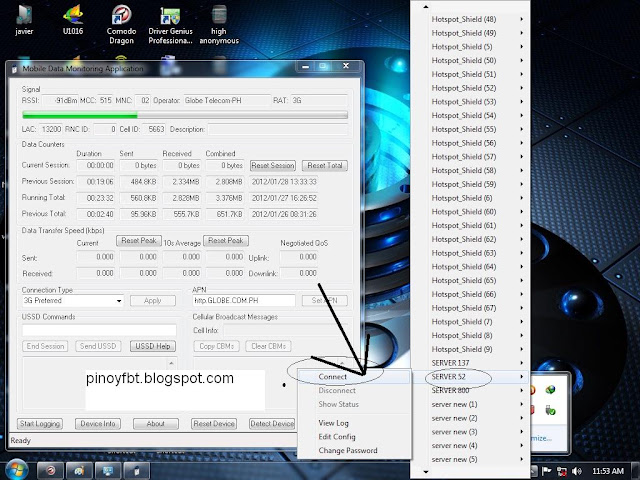
Task: Focus the USSD Commands input field
Action: (99, 330)
